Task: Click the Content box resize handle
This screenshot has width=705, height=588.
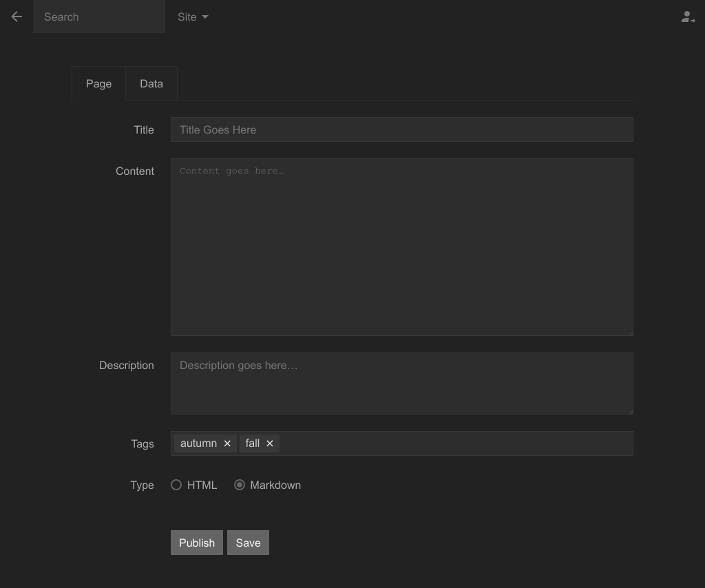Action: click(x=629, y=333)
